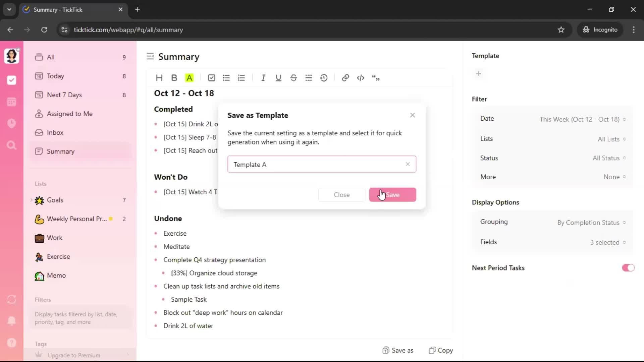Click the bulleted list icon
Image resolution: width=644 pixels, height=362 pixels.
pyautogui.click(x=226, y=78)
